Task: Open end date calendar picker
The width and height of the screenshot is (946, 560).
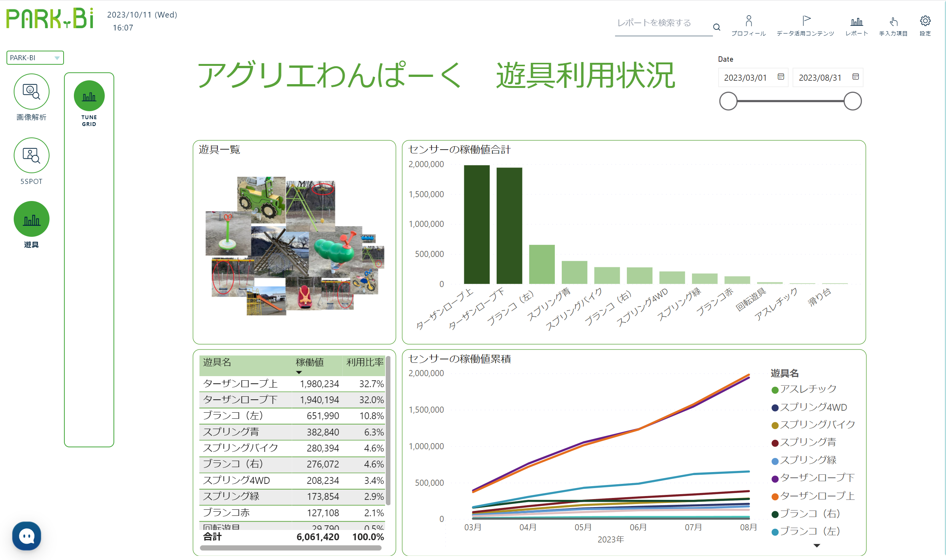Action: pyautogui.click(x=855, y=77)
